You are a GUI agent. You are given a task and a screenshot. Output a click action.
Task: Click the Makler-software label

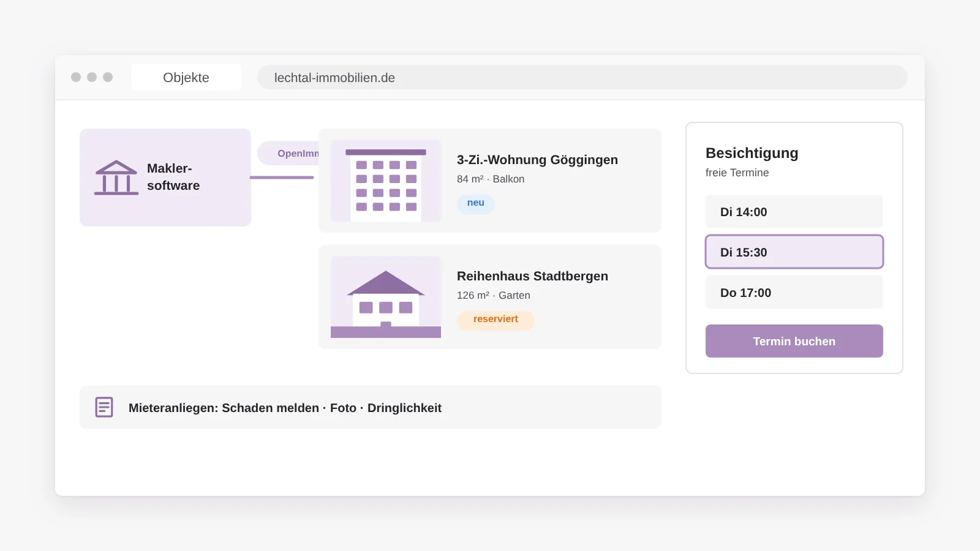(173, 177)
